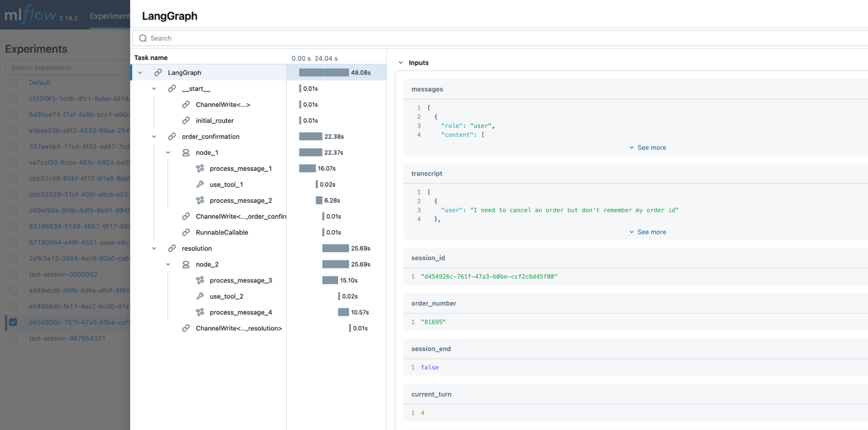Check the Default experiment checkbox
This screenshot has width=868, height=430.
(x=13, y=82)
